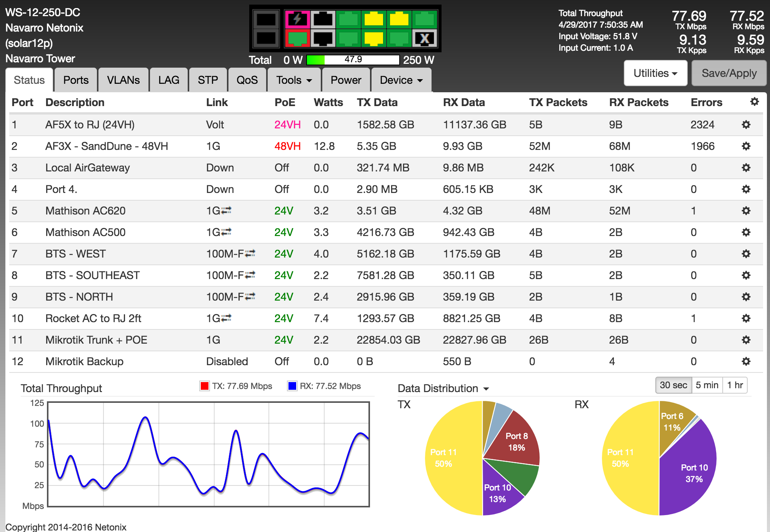Screen dimensions: 770x532
Task: Switch the chart interval to 5 min
Action: coord(707,385)
